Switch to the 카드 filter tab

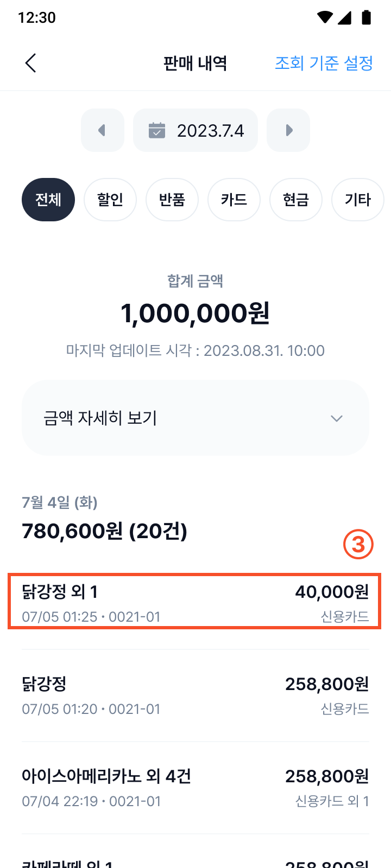pos(234,200)
